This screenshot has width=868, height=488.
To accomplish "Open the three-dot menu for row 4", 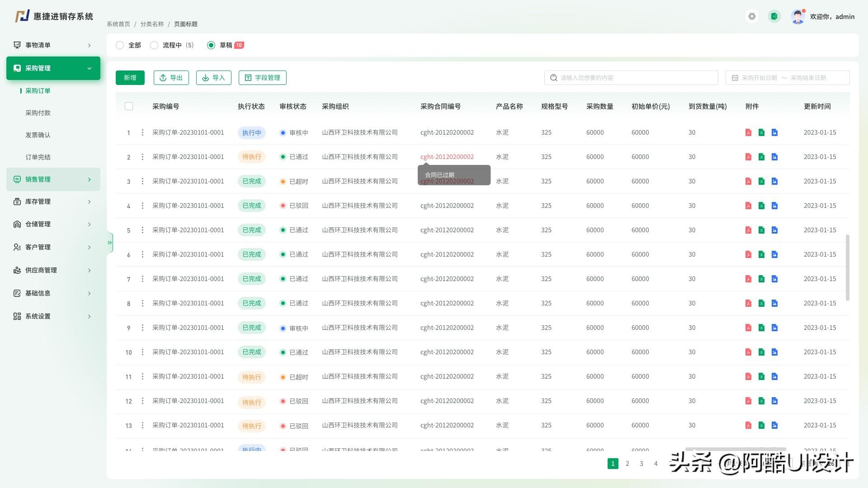I will 142,206.
